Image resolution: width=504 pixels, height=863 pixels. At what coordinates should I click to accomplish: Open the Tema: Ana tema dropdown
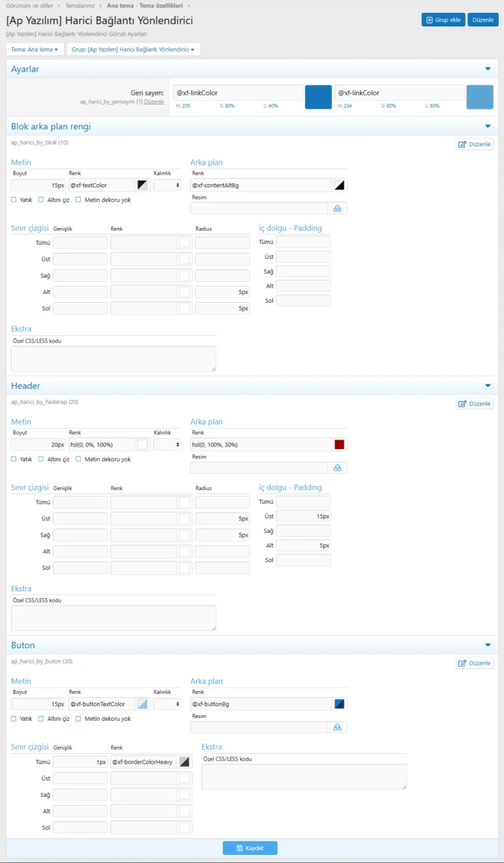click(34, 49)
